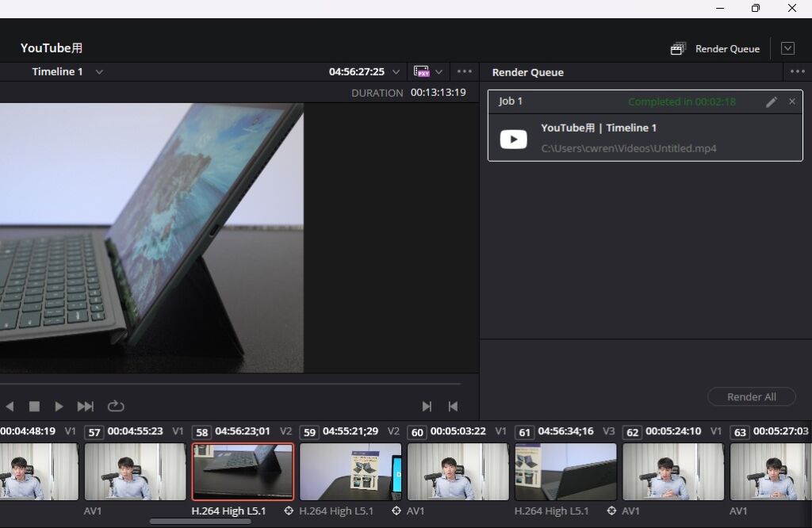Open the viewer's three-dot options menu
Viewport: 812px width, 528px height.
[x=465, y=71]
